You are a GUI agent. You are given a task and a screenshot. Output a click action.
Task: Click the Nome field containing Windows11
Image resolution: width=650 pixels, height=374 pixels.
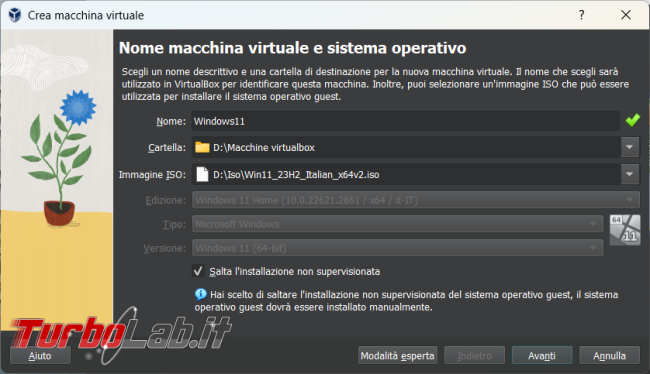(x=405, y=121)
